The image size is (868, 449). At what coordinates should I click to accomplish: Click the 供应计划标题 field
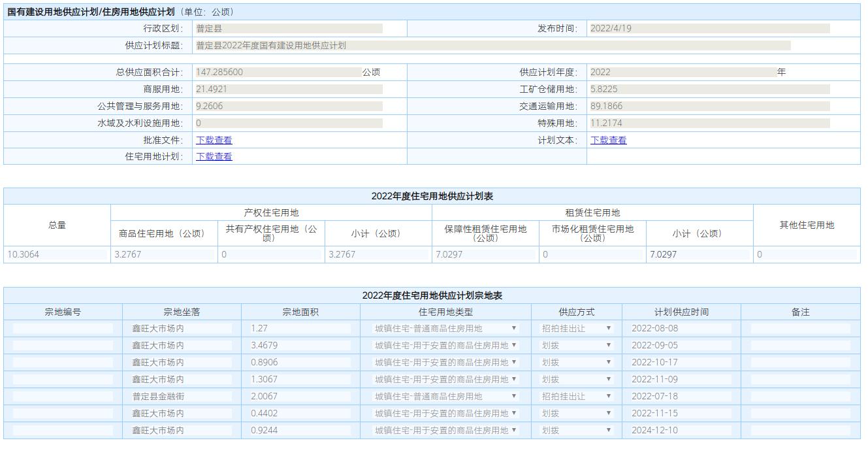pos(492,46)
